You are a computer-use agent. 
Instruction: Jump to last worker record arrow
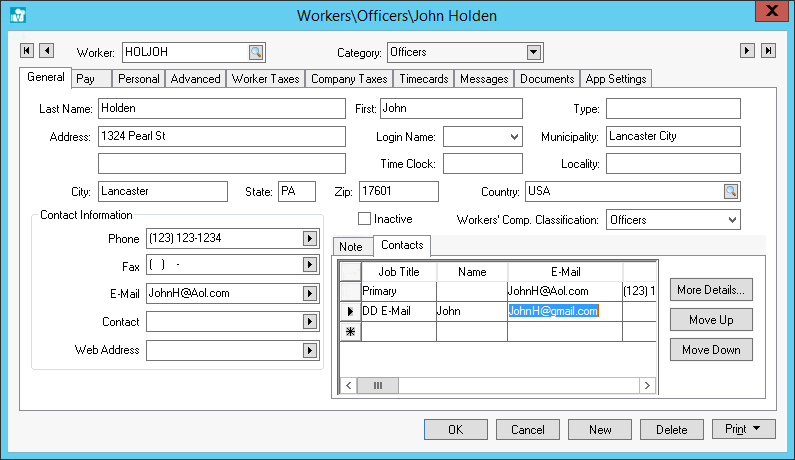tap(767, 51)
